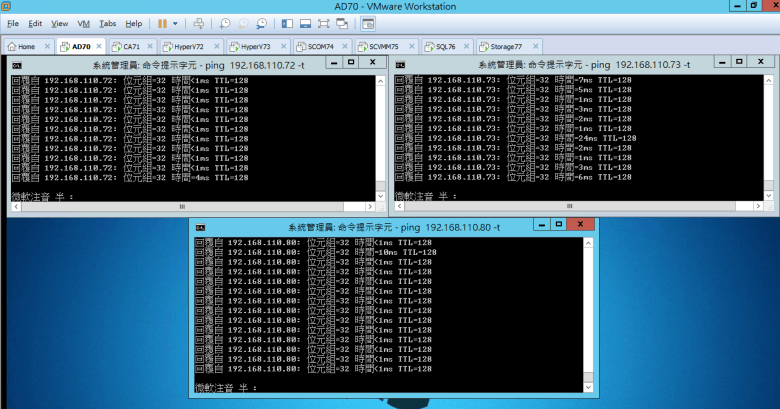Open the power options dropdown arrow
Image resolution: width=780 pixels, height=409 pixels.
[176, 22]
